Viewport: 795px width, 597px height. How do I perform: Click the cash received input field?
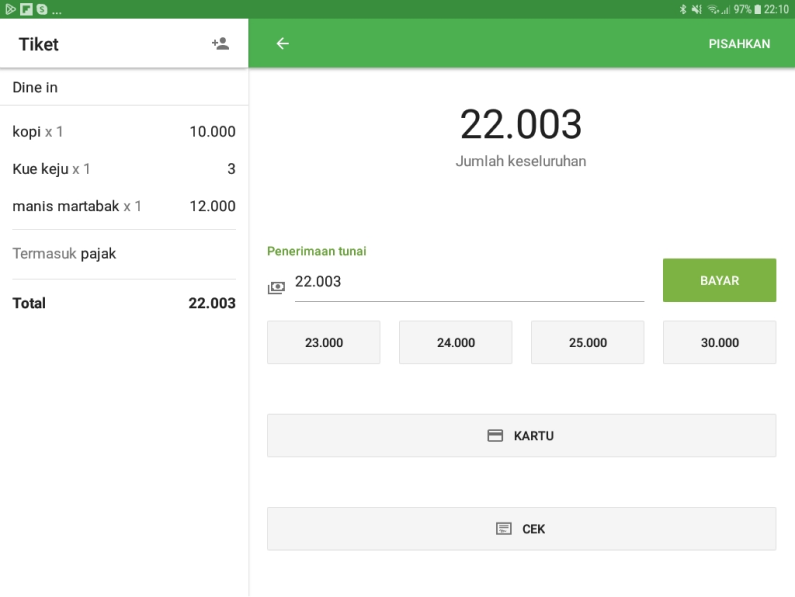click(467, 283)
